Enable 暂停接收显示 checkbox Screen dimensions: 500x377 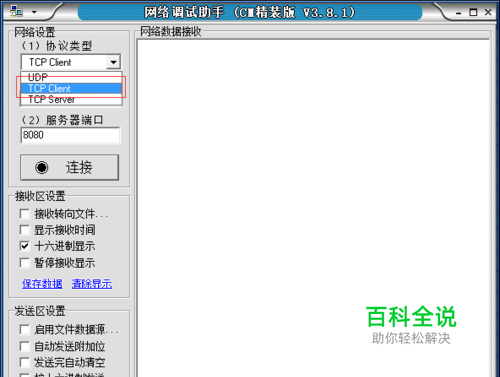coord(25,263)
